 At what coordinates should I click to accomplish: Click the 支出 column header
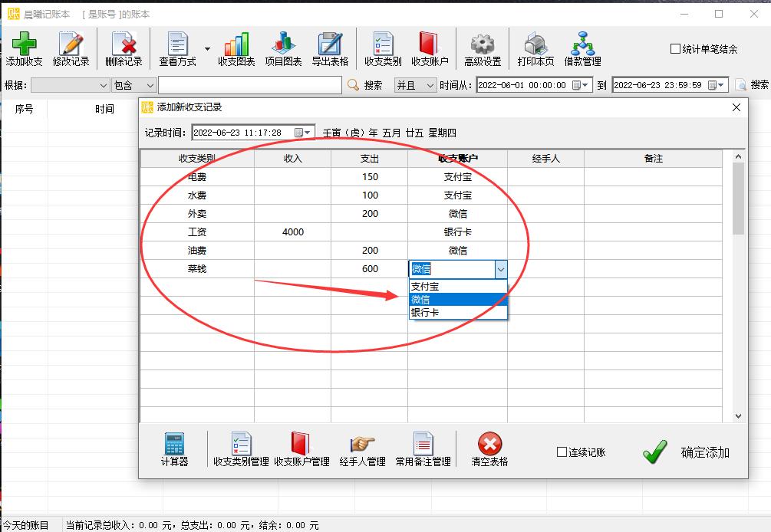(x=369, y=158)
